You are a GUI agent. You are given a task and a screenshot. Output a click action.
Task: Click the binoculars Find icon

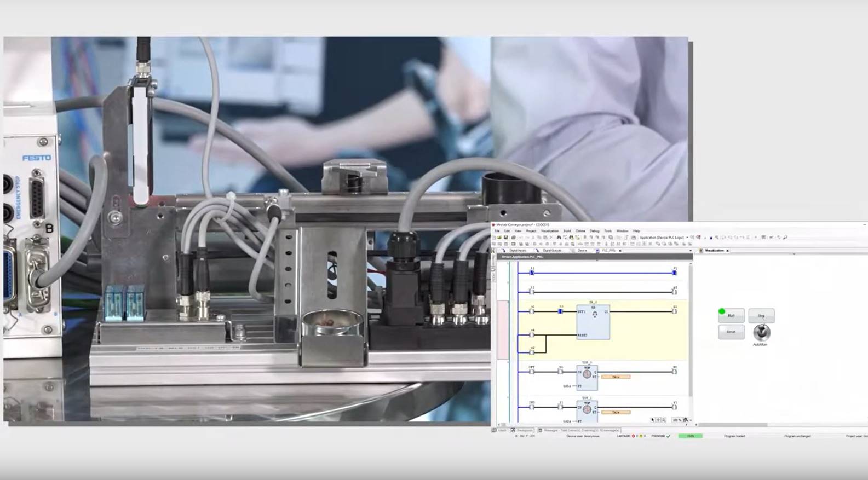point(559,238)
